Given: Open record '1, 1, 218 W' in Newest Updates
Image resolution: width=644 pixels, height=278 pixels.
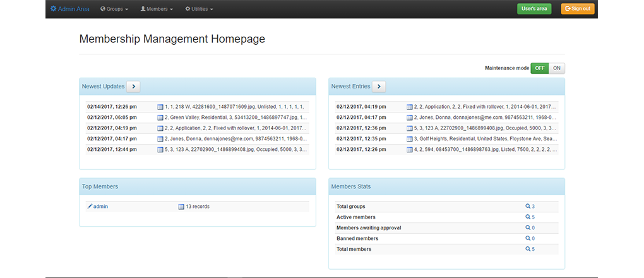Looking at the screenshot, I should pos(234,107).
